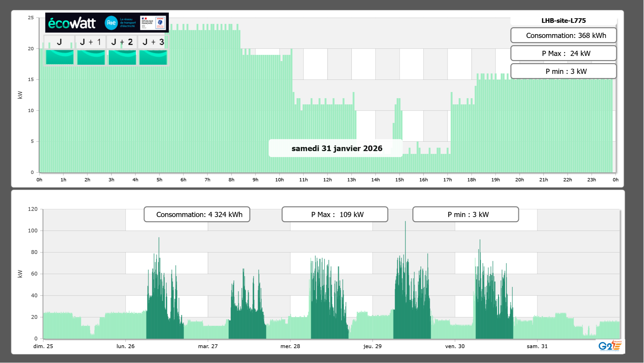
Task: Click the green signal tile under J + 3
Action: point(153,57)
